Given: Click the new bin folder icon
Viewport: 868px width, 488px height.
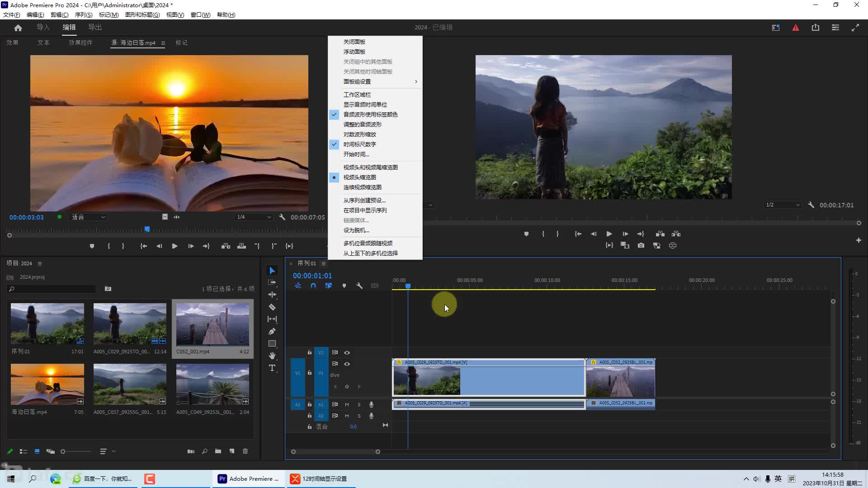Looking at the screenshot, I should (x=218, y=451).
